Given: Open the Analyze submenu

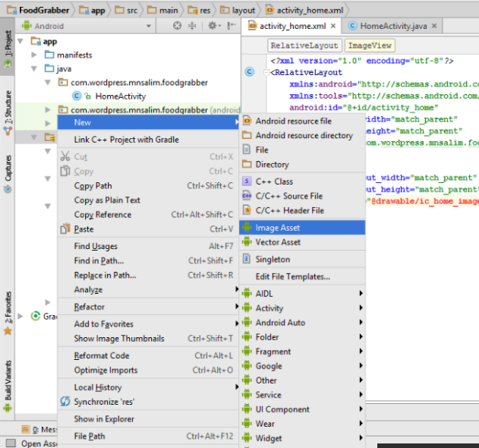Looking at the screenshot, I should coord(148,289).
